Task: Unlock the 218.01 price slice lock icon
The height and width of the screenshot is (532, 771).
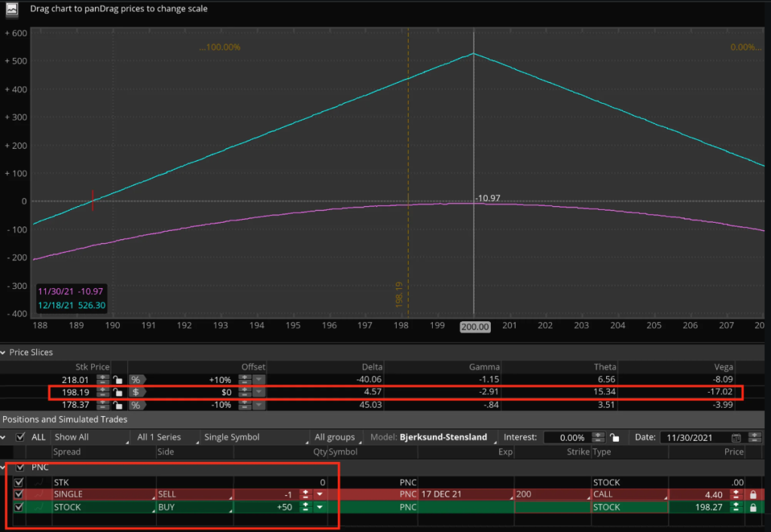Action: (117, 380)
